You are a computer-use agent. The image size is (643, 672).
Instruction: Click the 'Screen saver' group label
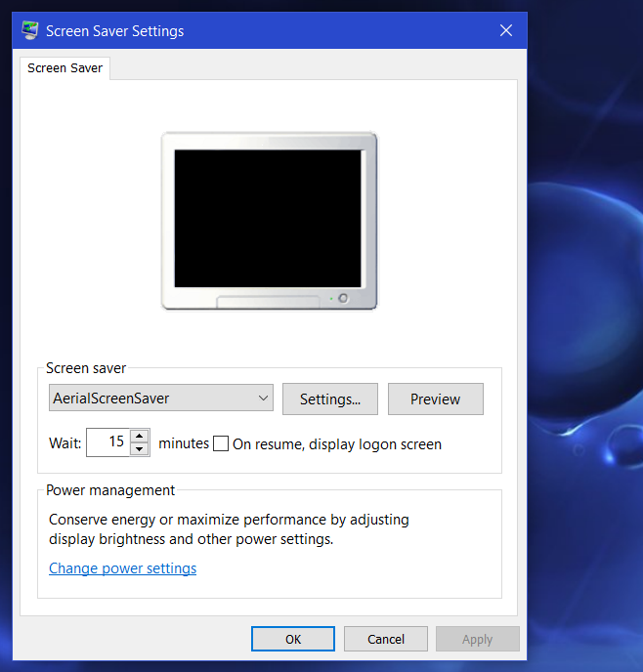tap(86, 368)
